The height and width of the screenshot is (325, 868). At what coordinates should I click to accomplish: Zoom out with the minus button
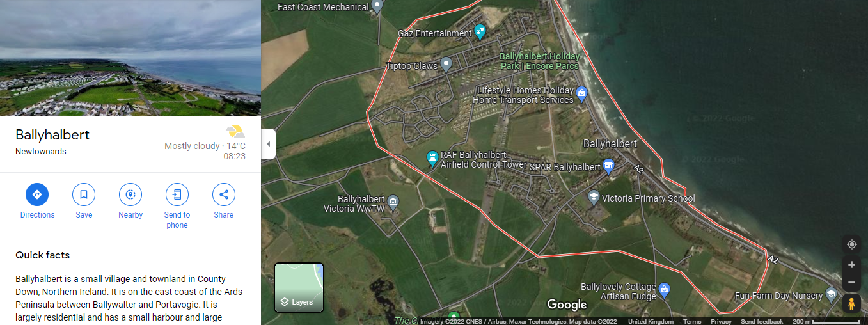point(851,282)
